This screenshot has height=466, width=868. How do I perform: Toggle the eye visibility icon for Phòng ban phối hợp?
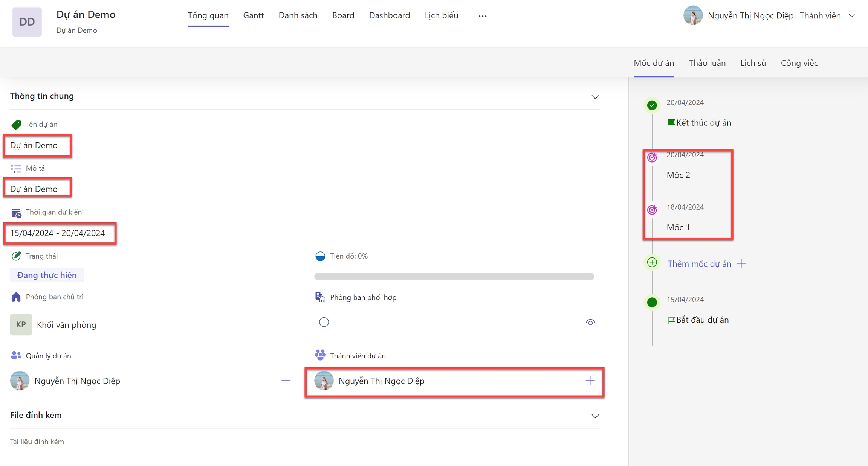590,322
